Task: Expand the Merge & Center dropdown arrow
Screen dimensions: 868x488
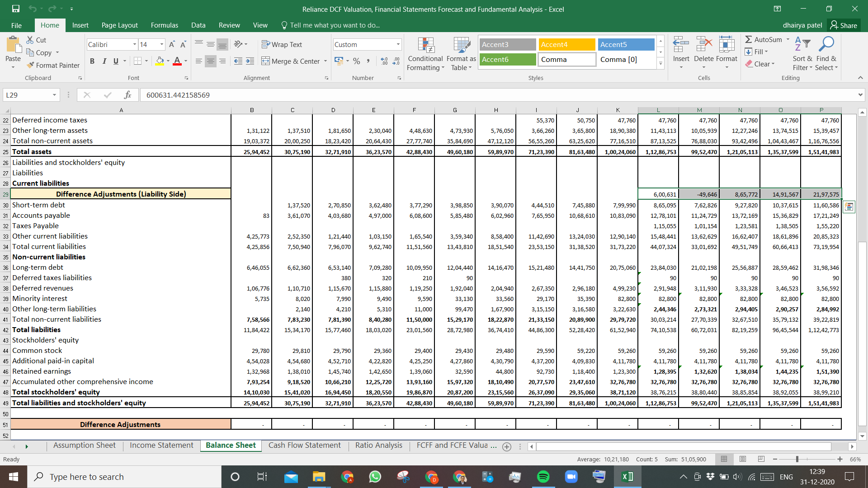Action: coord(325,61)
